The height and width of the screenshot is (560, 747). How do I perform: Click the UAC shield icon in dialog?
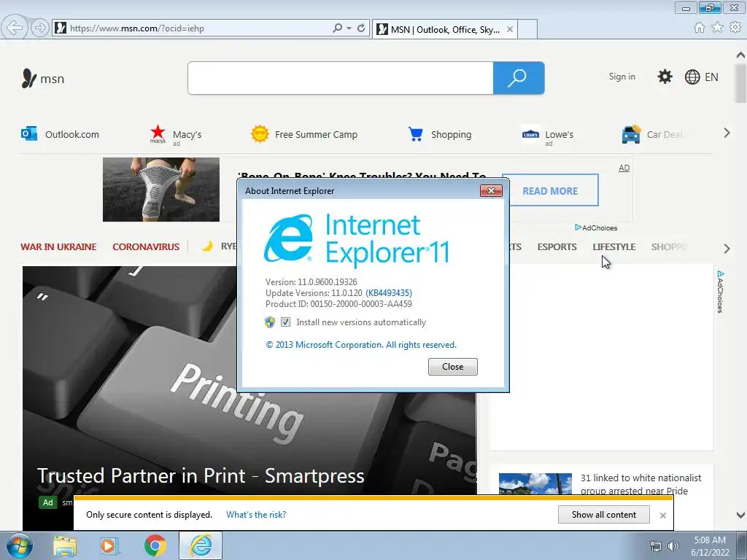tap(270, 322)
